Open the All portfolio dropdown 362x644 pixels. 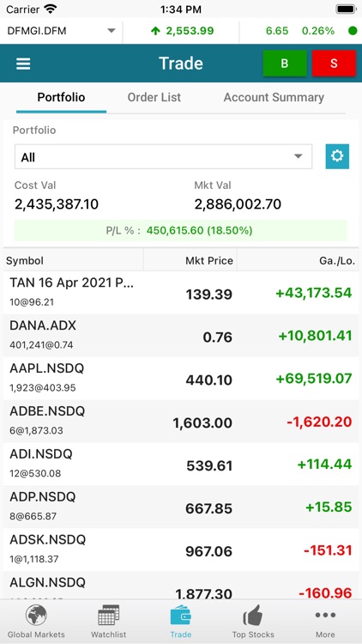(163, 156)
